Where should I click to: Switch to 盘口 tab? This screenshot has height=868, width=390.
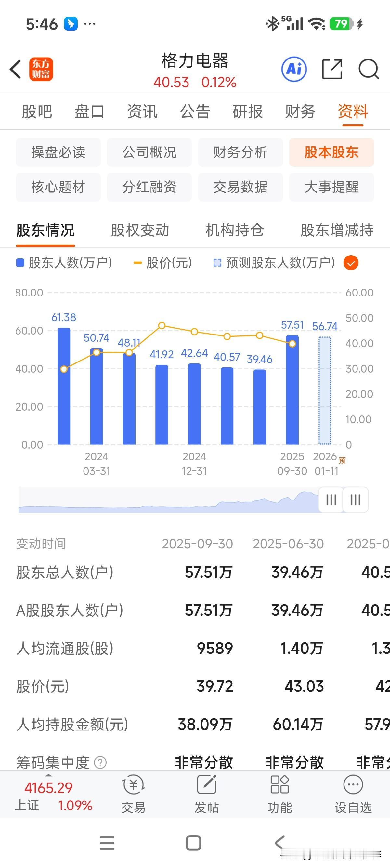point(90,112)
